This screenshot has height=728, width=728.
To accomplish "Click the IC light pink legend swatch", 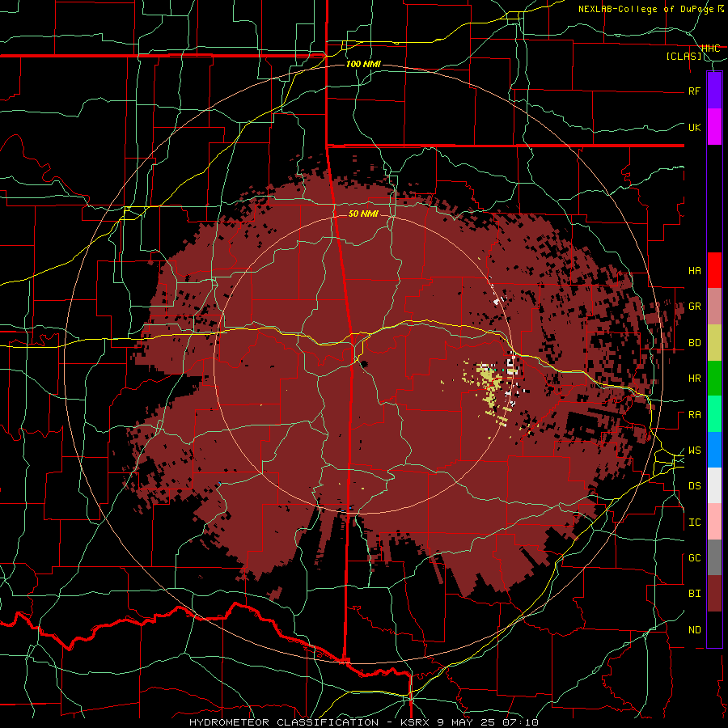I will tap(714, 522).
